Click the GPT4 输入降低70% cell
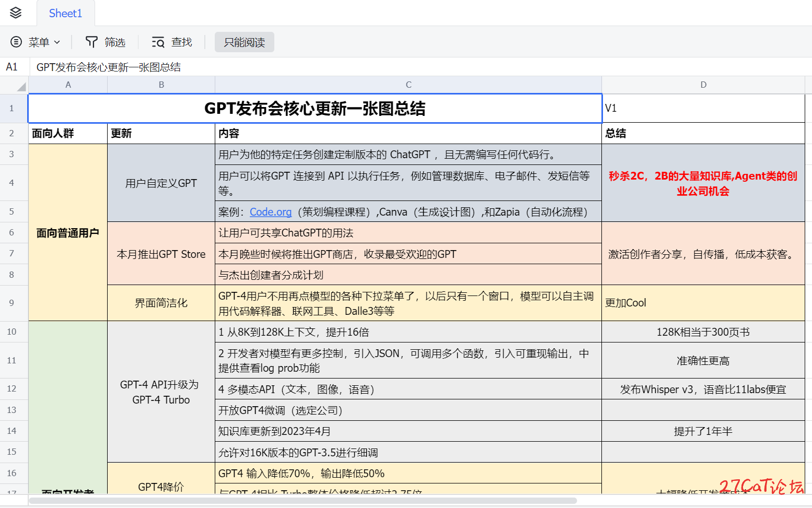The height and width of the screenshot is (508, 812). pyautogui.click(x=409, y=474)
